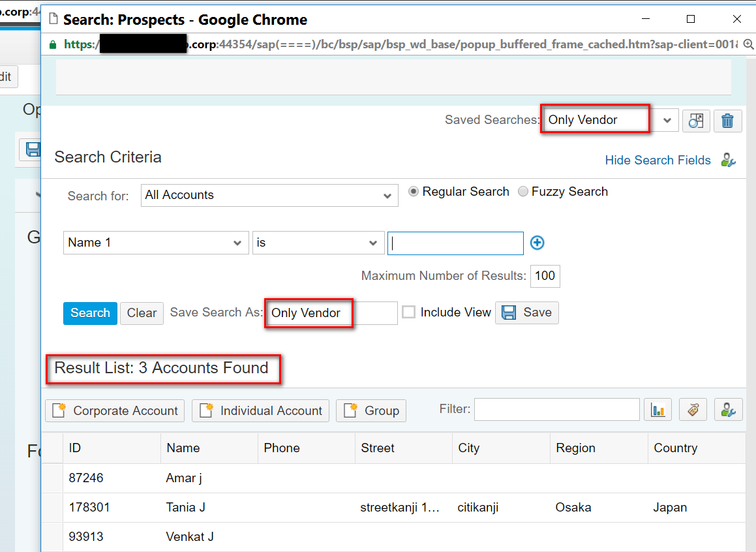Click the personalize icon beside Hide Search Fields
The image size is (756, 552).
pyautogui.click(x=728, y=160)
